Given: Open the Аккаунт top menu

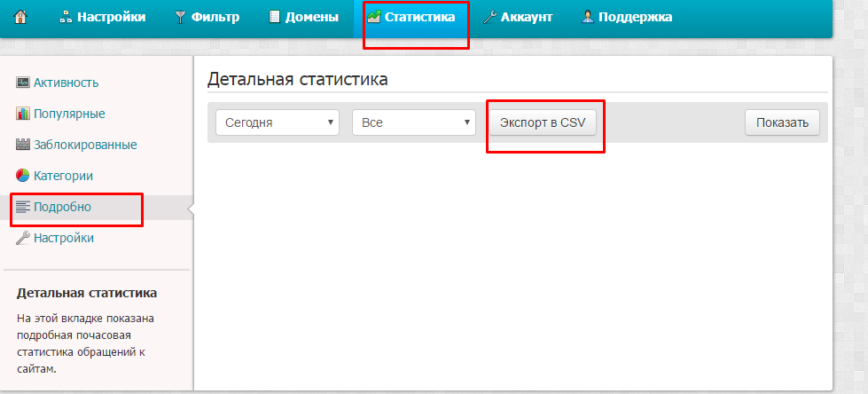Looking at the screenshot, I should pos(527,17).
